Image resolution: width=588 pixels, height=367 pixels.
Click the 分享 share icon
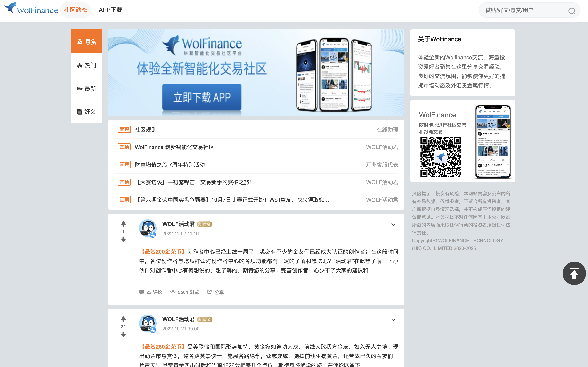click(209, 292)
